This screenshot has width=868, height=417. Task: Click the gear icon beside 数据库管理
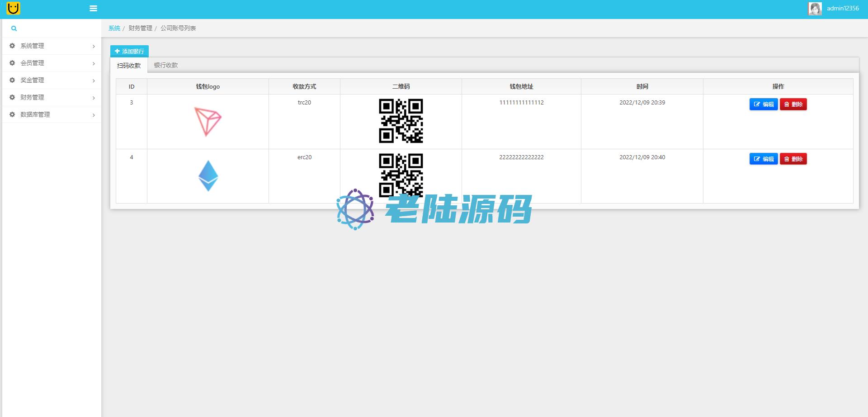[12, 114]
